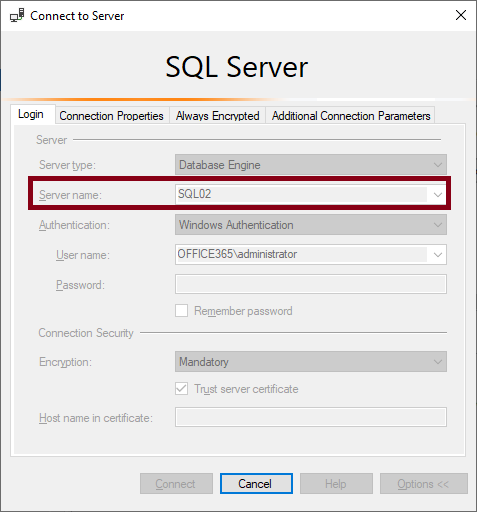
Task: Open the Authentication dropdown
Action: tap(311, 225)
